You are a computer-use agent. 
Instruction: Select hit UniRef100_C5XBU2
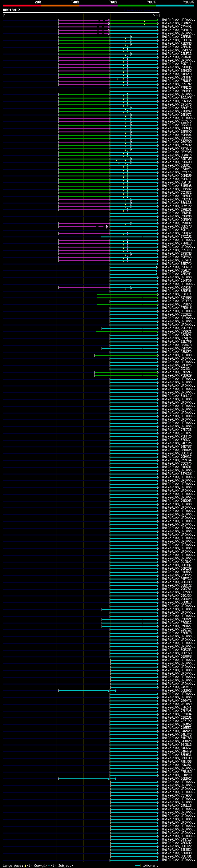click(x=176, y=223)
